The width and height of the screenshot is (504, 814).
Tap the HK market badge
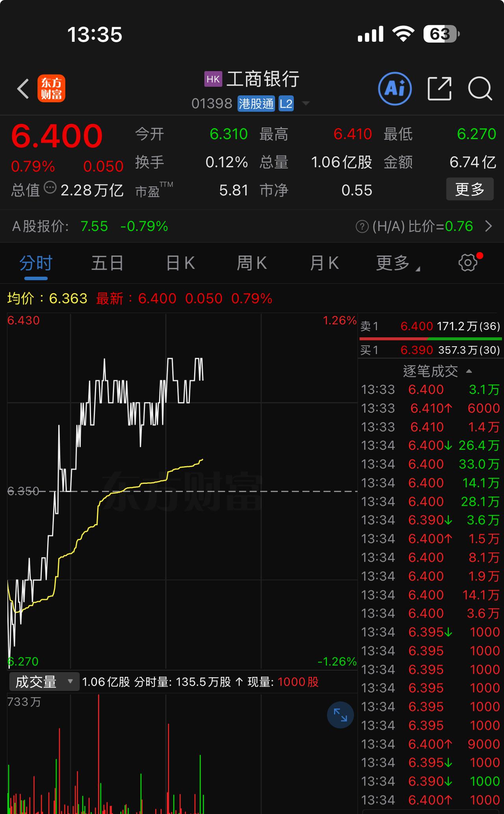pos(213,79)
